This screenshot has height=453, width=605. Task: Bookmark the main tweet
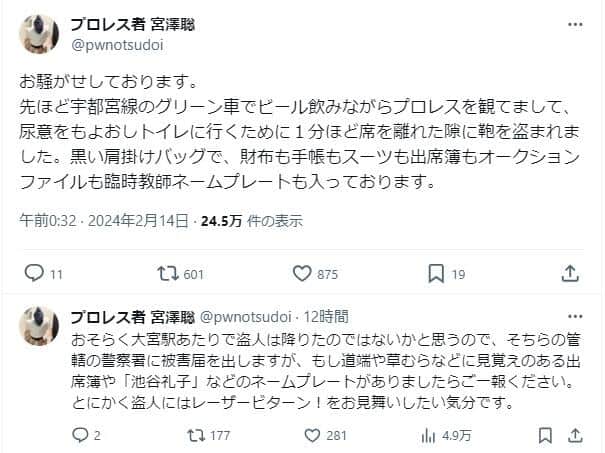[436, 273]
